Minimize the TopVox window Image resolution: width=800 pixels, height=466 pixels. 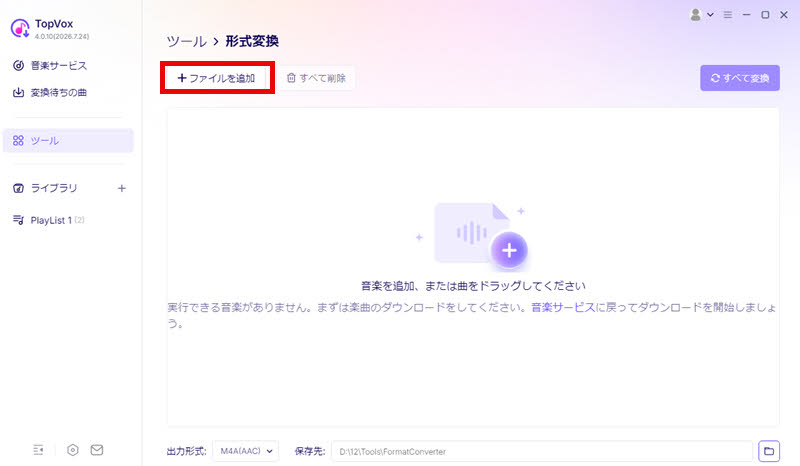(746, 15)
